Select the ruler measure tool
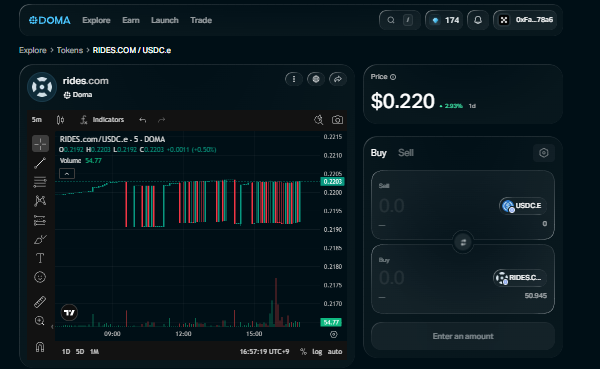Image resolution: width=600 pixels, height=369 pixels. pos(40,302)
